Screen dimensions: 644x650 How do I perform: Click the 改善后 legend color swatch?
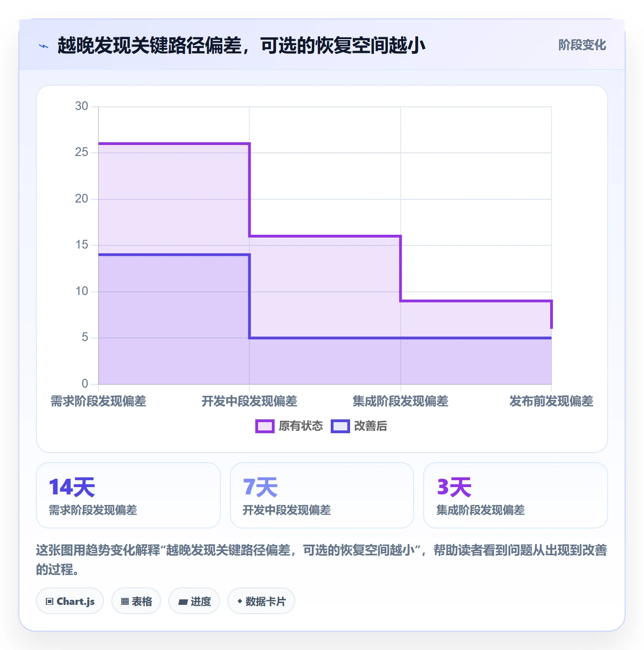click(x=340, y=426)
